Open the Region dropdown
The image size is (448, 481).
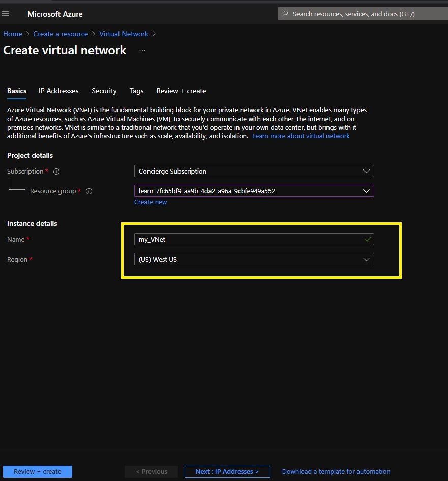254,259
